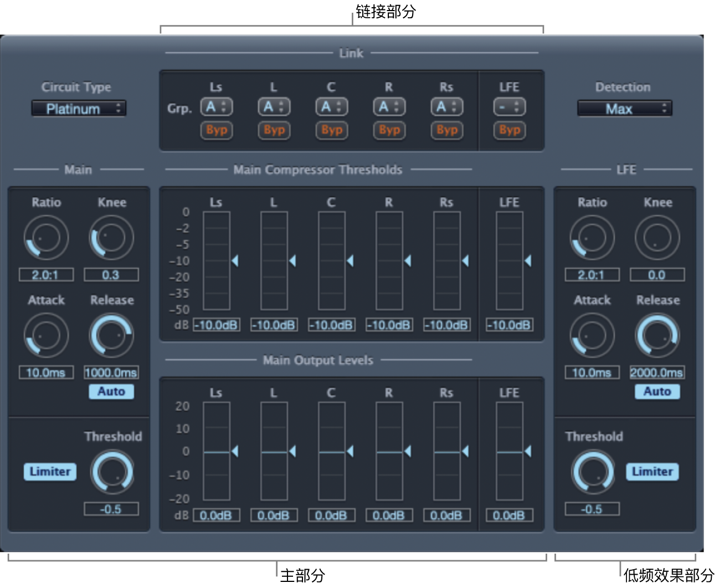Click the Main Ratio knob
The width and height of the screenshot is (719, 588).
(x=46, y=238)
